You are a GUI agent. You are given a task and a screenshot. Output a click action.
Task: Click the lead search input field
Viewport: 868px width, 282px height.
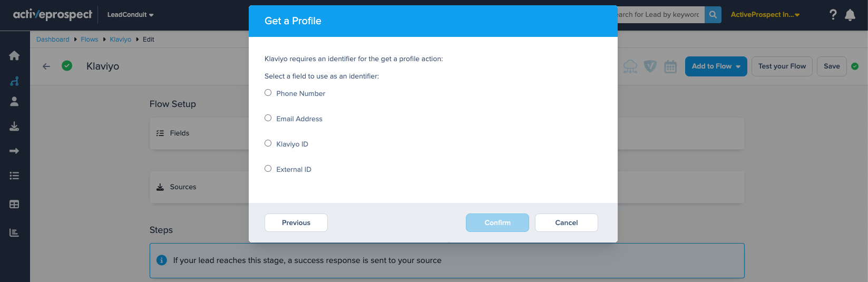(x=660, y=15)
